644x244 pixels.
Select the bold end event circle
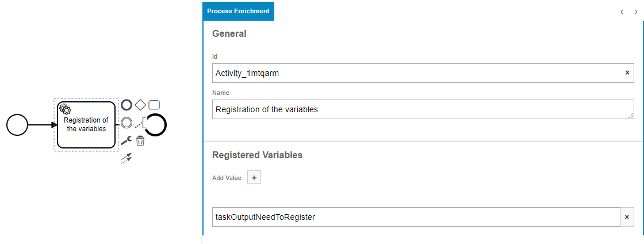point(156,125)
